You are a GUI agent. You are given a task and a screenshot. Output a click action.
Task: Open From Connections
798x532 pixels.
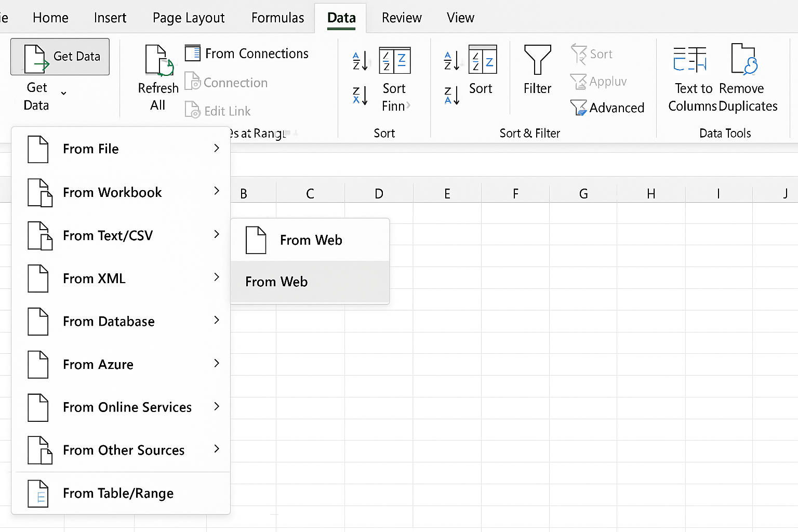pyautogui.click(x=247, y=54)
